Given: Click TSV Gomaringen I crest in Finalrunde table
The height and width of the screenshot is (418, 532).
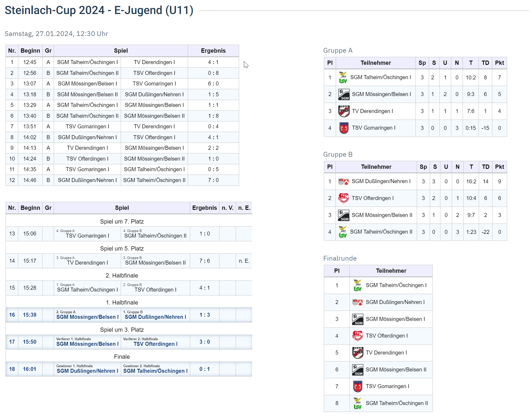Looking at the screenshot, I should 357,386.
